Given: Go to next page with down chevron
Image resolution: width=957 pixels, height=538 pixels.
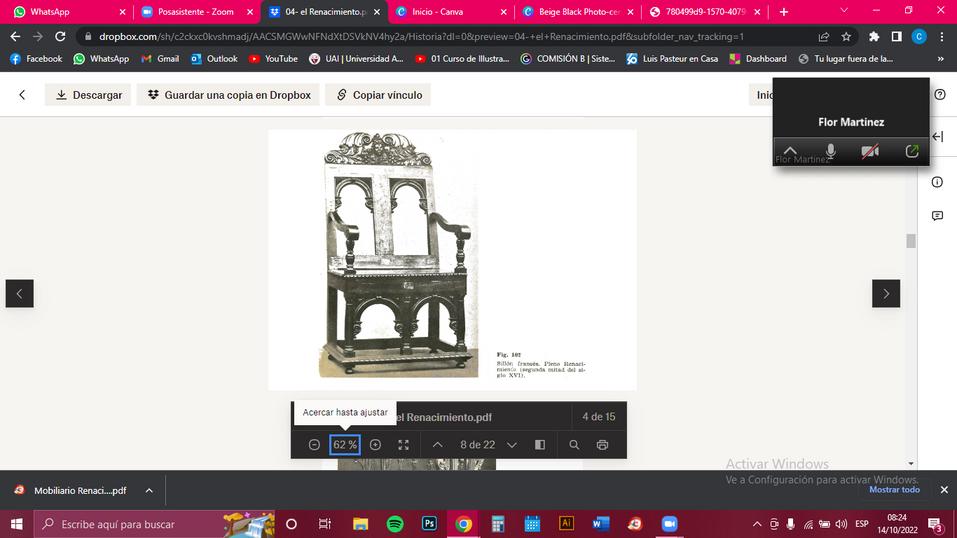Looking at the screenshot, I should 512,445.
